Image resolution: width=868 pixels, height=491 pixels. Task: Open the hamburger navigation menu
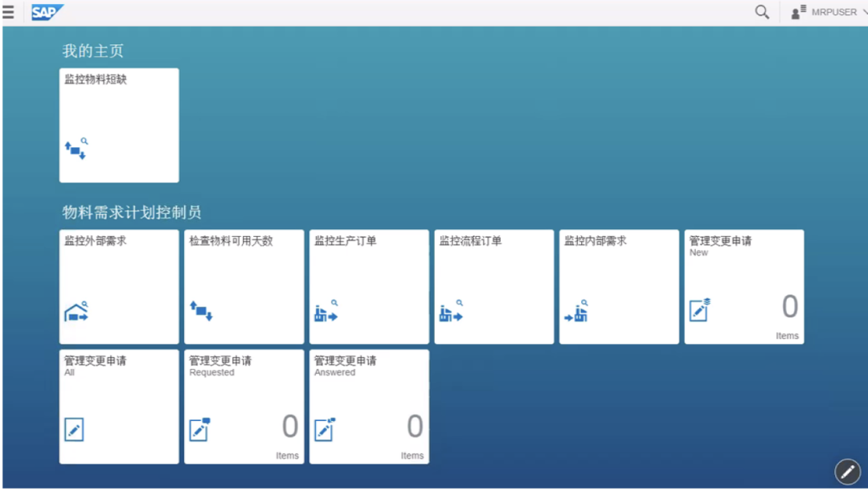click(9, 12)
